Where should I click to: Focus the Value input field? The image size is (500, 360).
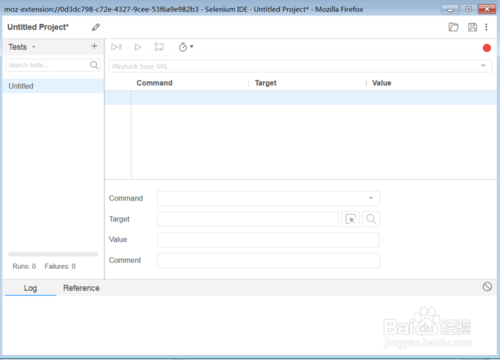(268, 240)
